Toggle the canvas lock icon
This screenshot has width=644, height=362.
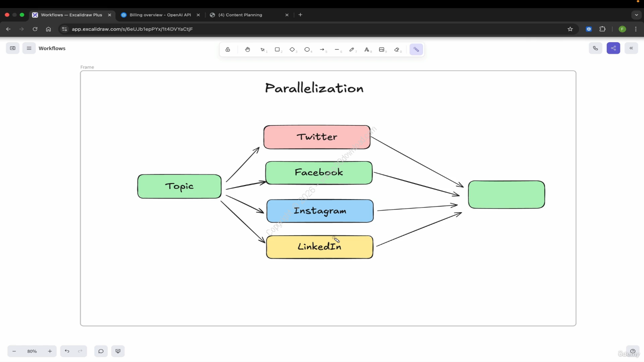pyautogui.click(x=228, y=49)
